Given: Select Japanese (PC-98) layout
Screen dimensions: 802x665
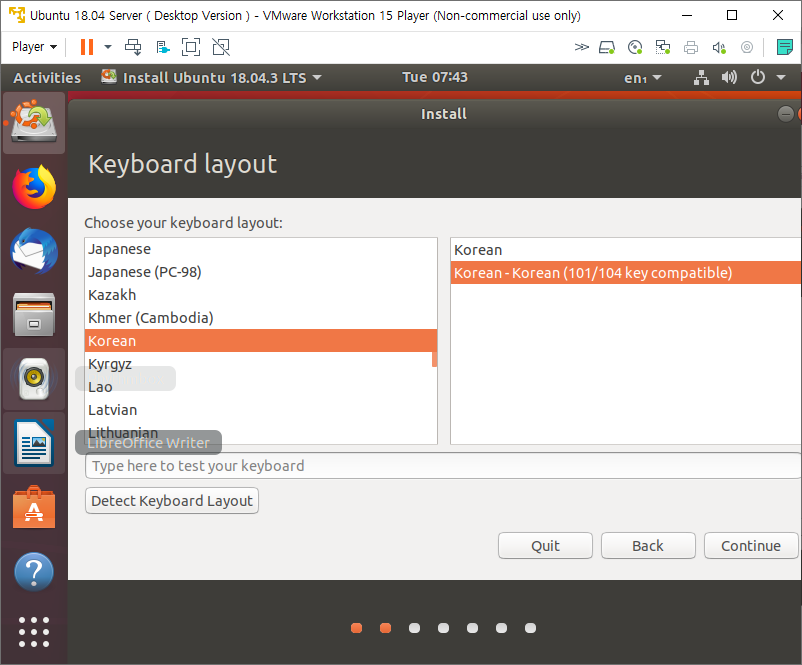Looking at the screenshot, I should (x=261, y=272).
